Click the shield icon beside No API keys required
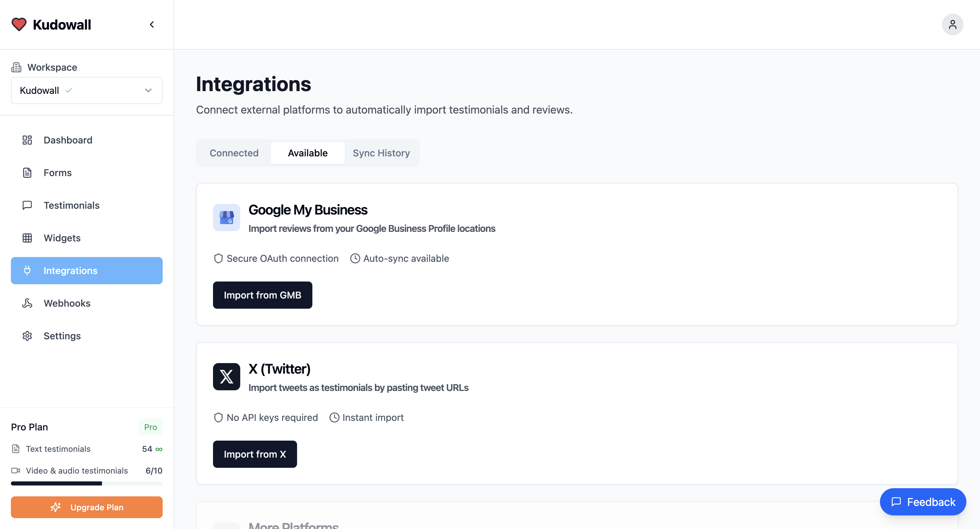 218,417
